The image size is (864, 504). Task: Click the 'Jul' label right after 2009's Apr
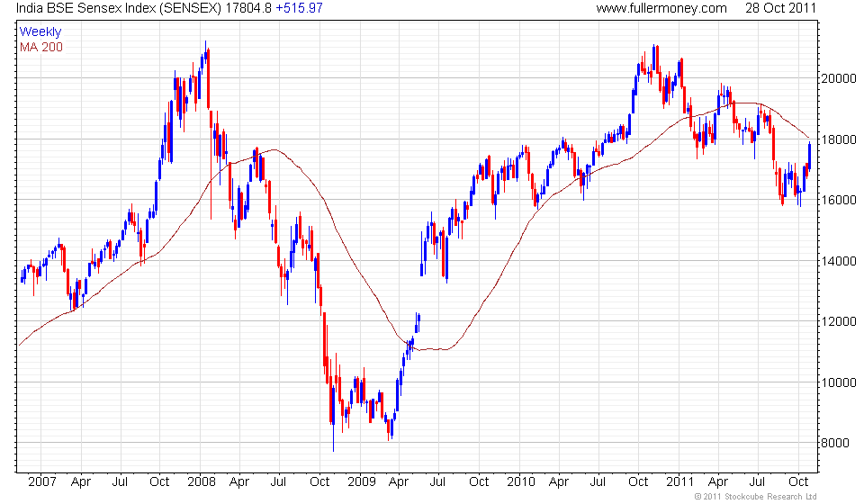437,482
